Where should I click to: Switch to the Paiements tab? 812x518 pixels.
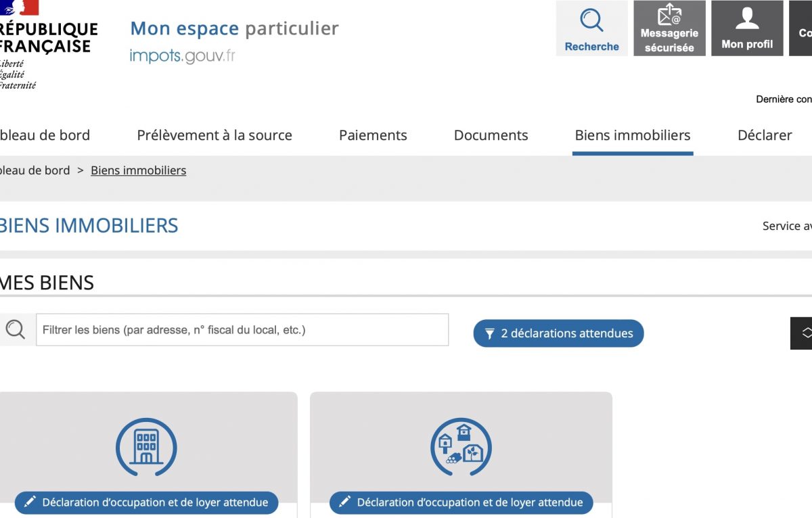[373, 135]
